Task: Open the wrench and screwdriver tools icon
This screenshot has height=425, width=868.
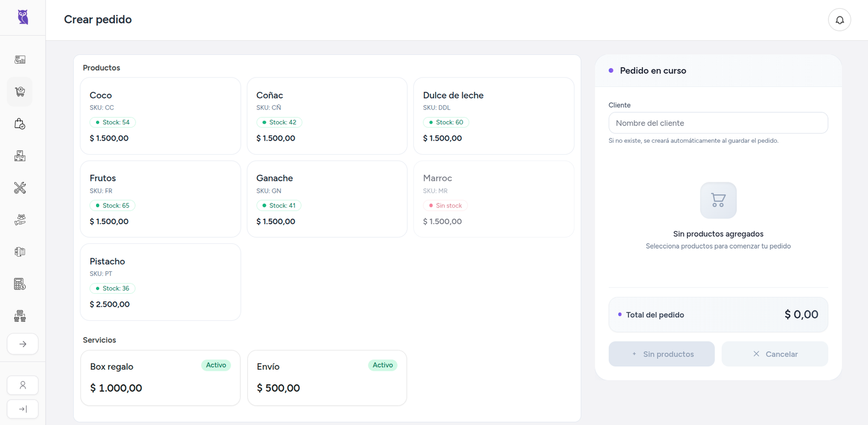Action: pos(20,188)
